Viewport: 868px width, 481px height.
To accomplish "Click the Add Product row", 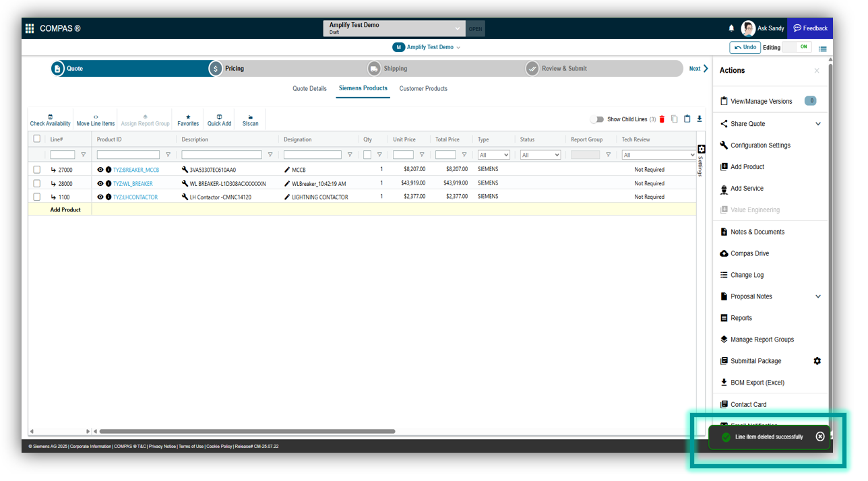I will (x=362, y=210).
